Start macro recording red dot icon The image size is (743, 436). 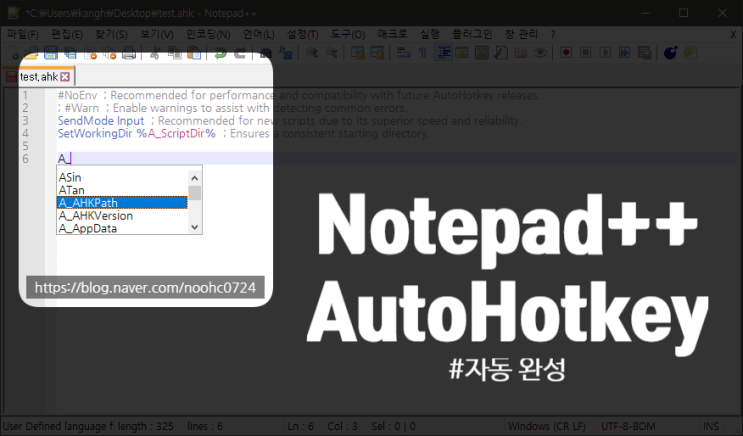566,53
